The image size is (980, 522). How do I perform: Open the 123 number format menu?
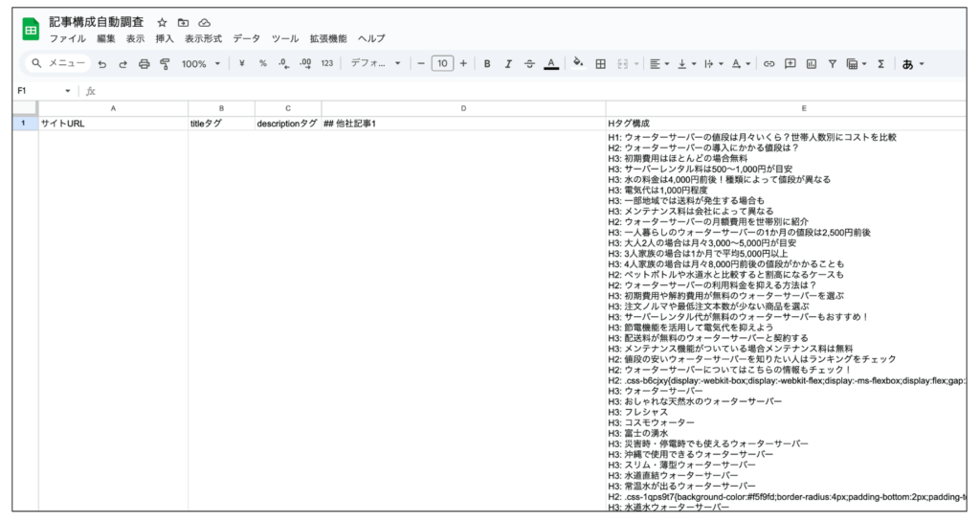coord(327,64)
